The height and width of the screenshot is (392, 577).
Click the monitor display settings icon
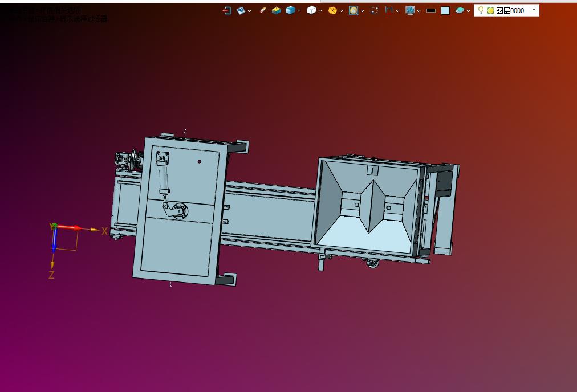(410, 10)
